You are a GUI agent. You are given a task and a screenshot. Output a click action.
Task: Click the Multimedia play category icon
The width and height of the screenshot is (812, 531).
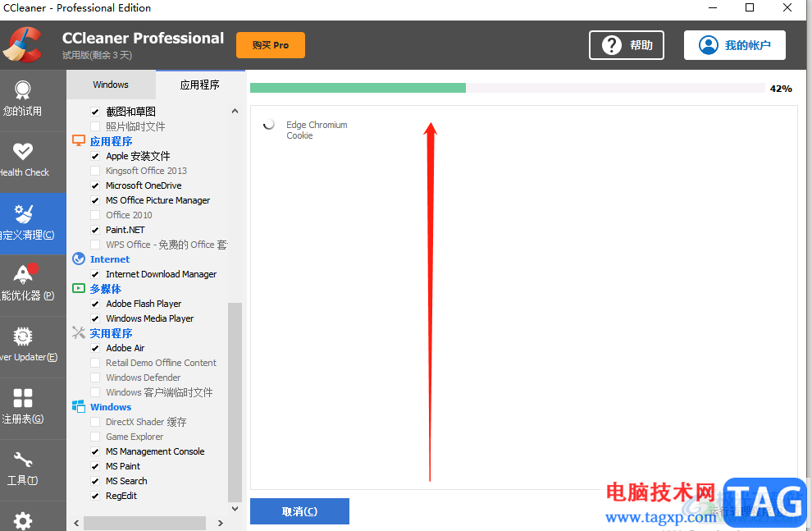[x=79, y=288]
